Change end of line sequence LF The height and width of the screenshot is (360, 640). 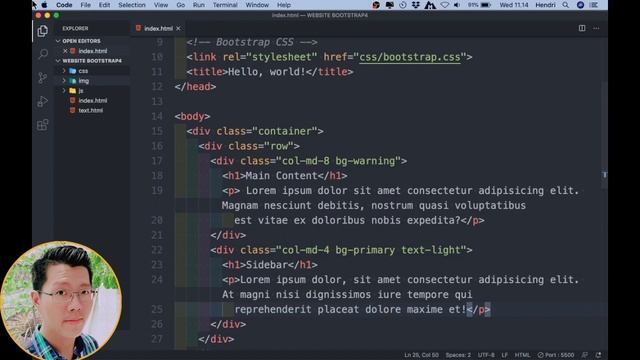pyautogui.click(x=504, y=355)
